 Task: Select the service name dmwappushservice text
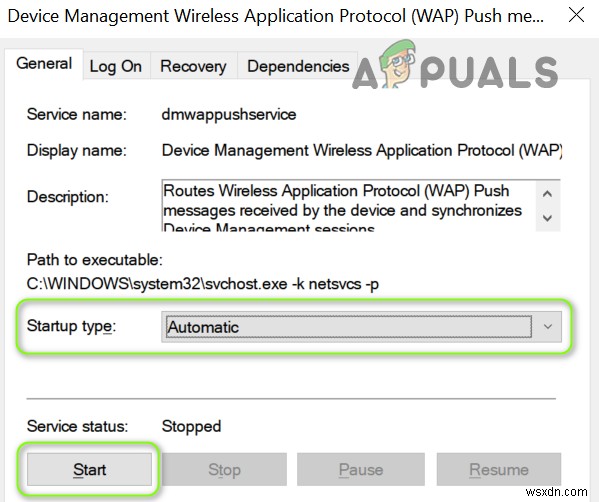(x=229, y=115)
